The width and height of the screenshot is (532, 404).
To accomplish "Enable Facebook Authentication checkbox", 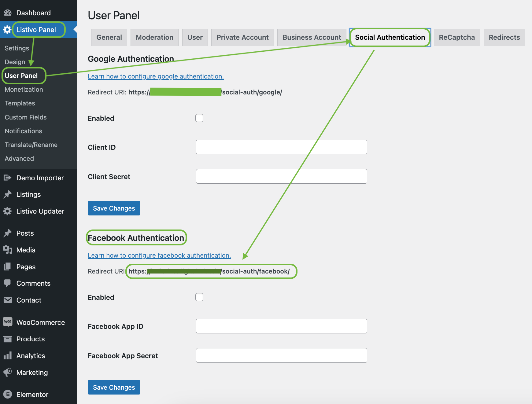I will pyautogui.click(x=199, y=297).
